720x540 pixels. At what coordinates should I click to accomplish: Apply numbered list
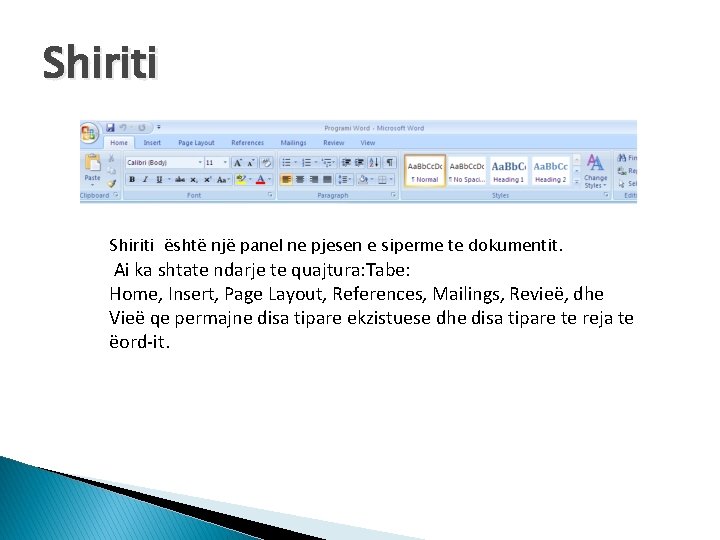coord(307,163)
